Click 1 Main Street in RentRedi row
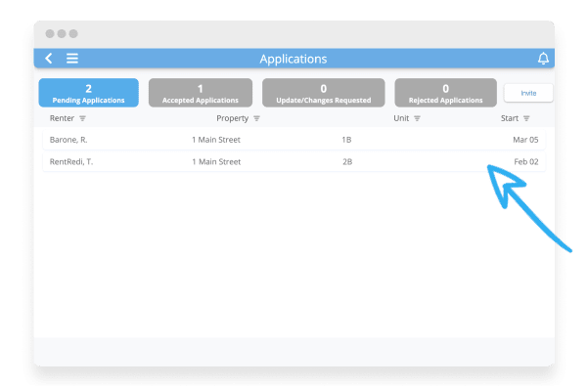 (x=216, y=162)
